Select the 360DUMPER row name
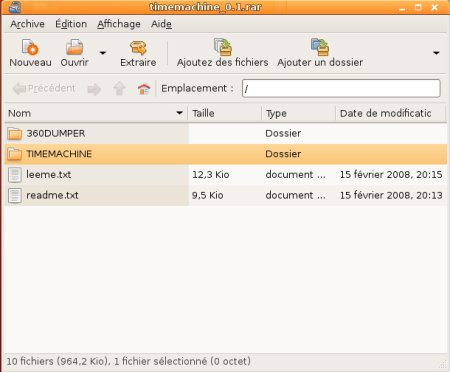 [56, 133]
